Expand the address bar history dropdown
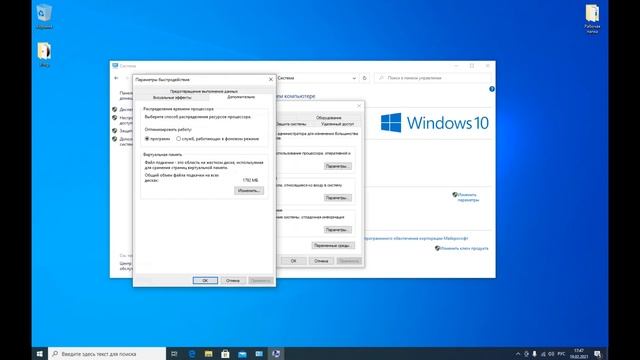Image resolution: width=640 pixels, height=360 pixels. coord(354,78)
